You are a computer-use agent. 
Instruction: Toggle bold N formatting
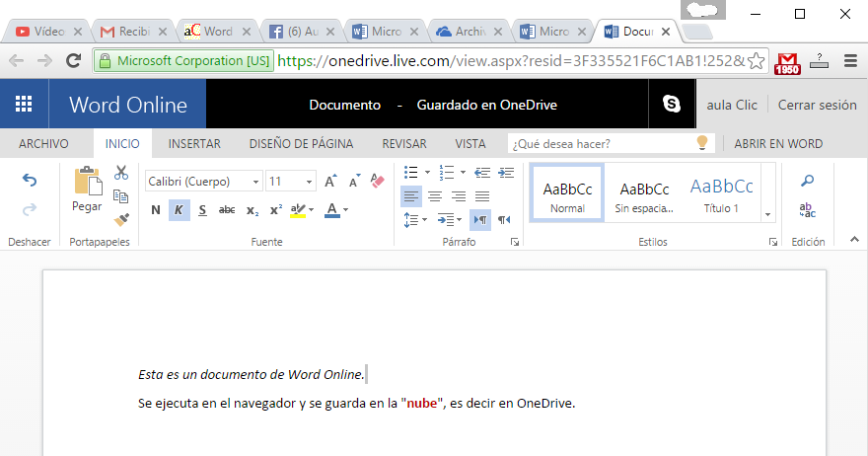(x=156, y=210)
